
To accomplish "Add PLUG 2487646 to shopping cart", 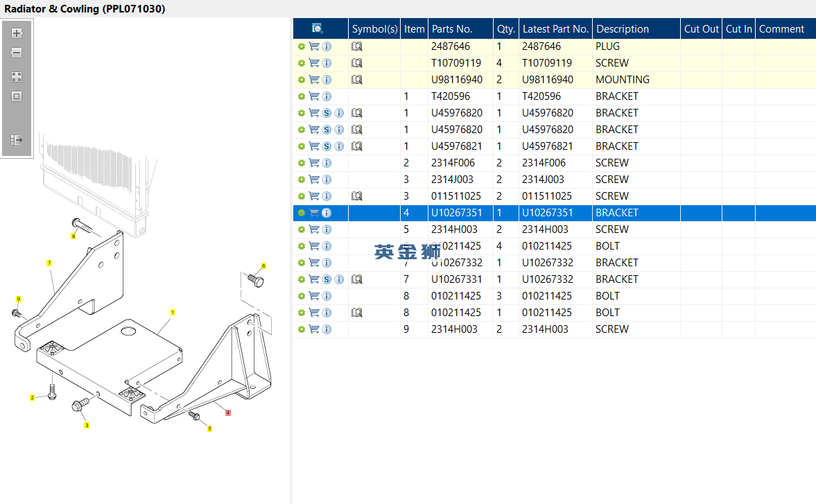I will click(314, 46).
